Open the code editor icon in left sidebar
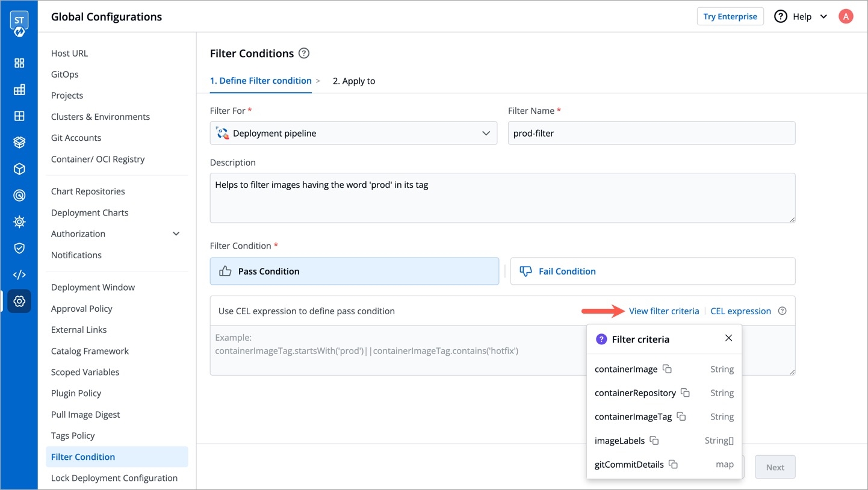 click(19, 274)
